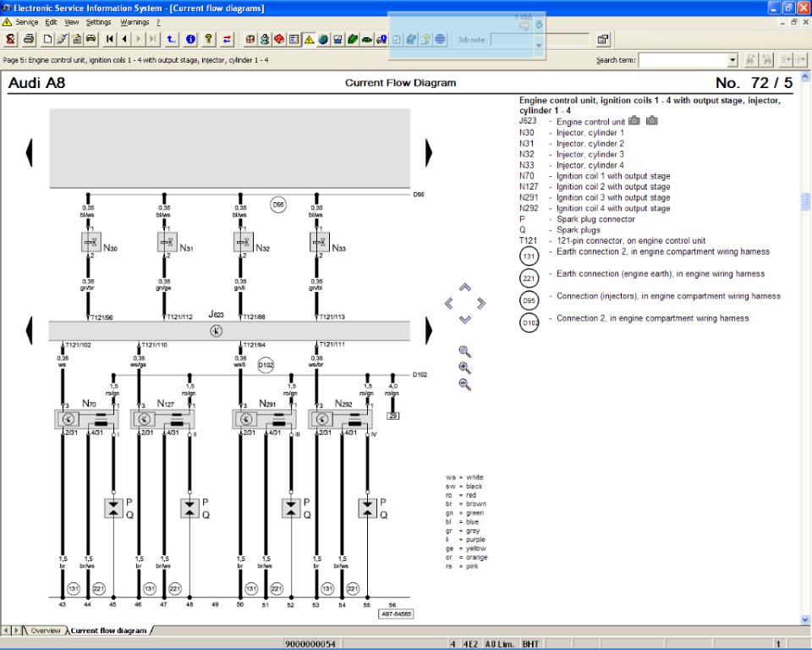Go to previous page using the toolbar arrow
Image resolution: width=812 pixels, height=650 pixels.
point(124,39)
